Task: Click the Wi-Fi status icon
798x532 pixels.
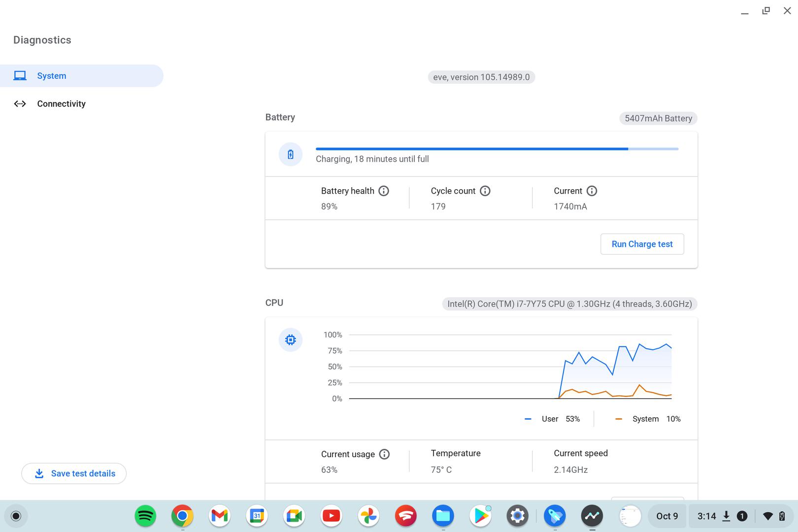Action: (767, 516)
